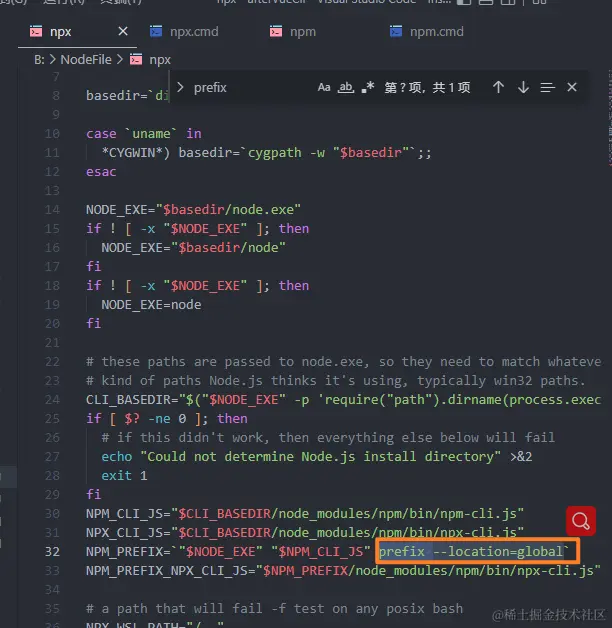Click the comment on line 35
This screenshot has width=612, height=628.
point(274,609)
